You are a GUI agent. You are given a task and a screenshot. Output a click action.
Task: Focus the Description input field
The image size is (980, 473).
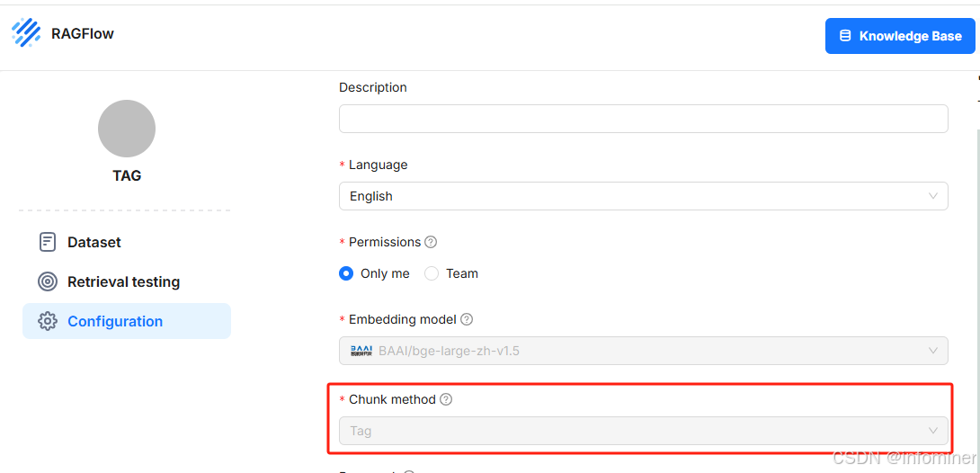click(x=643, y=119)
